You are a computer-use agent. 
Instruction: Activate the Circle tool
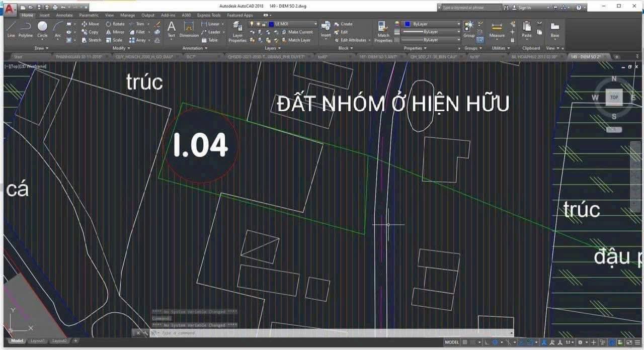point(42,31)
